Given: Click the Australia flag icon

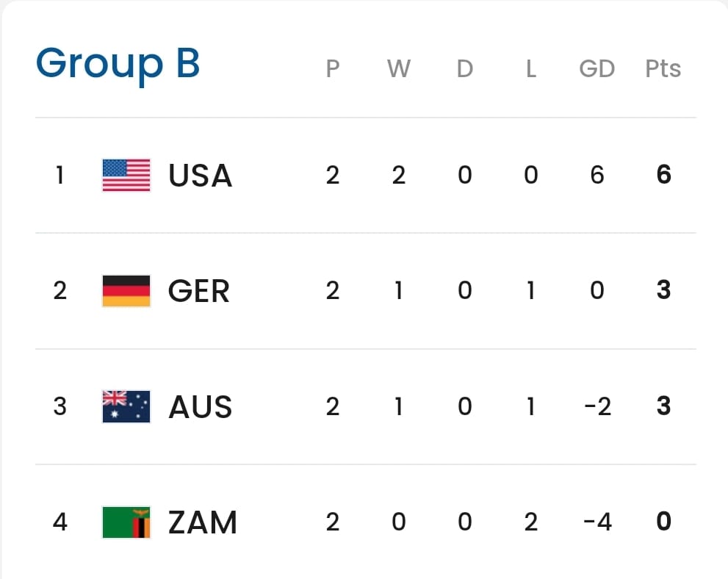Looking at the screenshot, I should (126, 406).
